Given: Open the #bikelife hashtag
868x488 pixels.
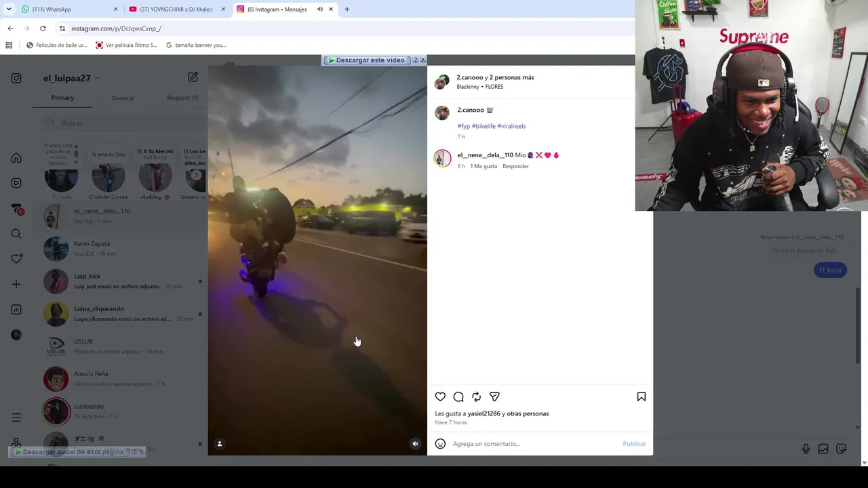Looking at the screenshot, I should (x=484, y=126).
